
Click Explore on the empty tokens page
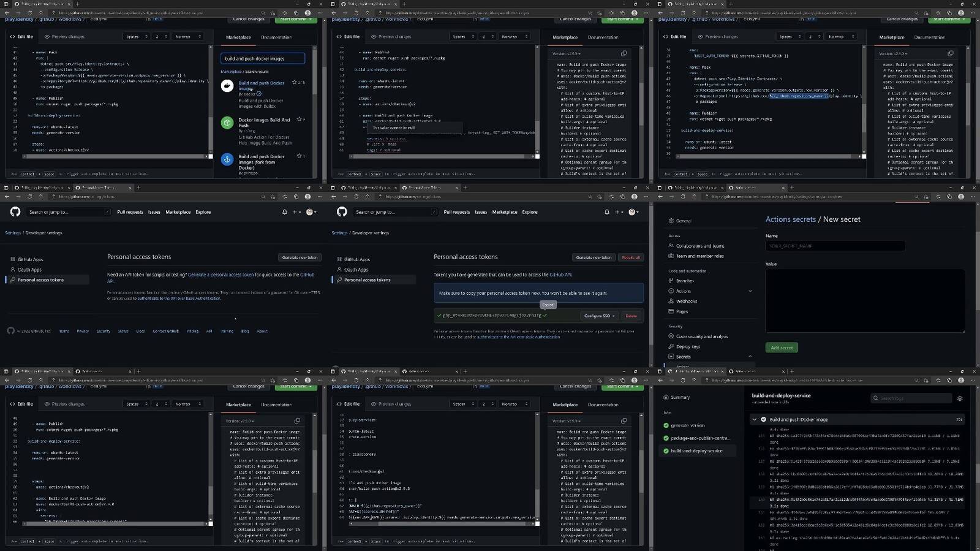point(203,212)
